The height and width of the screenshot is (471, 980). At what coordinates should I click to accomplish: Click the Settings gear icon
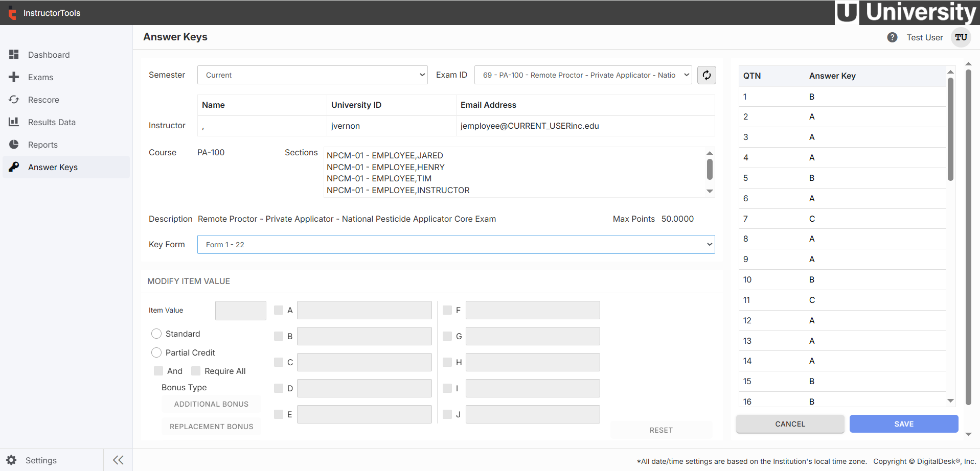coord(12,460)
